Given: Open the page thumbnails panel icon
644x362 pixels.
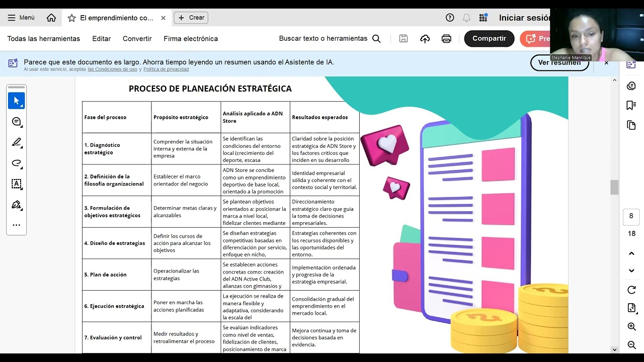Looking at the screenshot, I should (631, 125).
